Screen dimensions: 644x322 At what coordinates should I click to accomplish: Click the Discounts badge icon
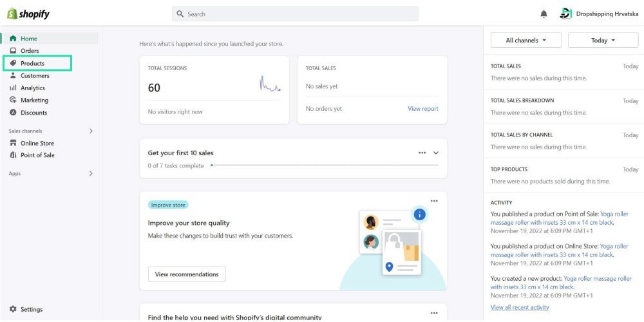click(x=13, y=113)
